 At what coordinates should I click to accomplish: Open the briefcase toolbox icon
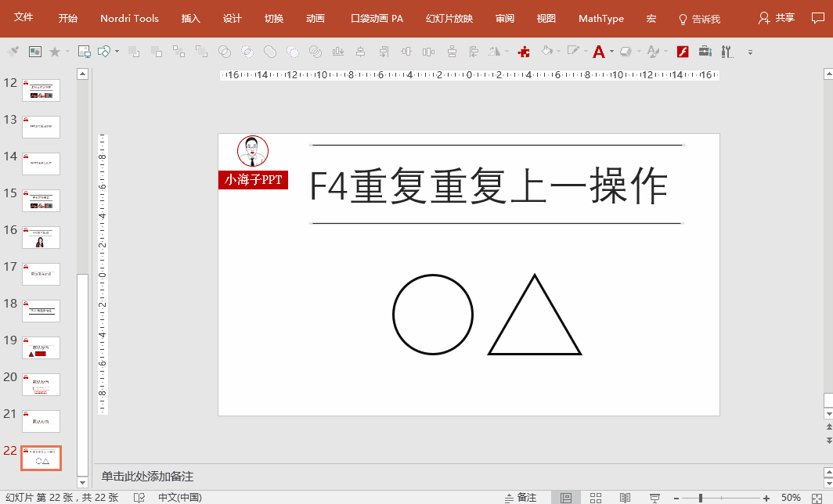pos(705,52)
